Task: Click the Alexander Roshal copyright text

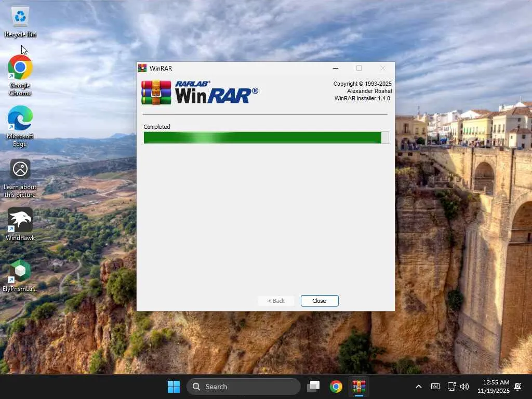Action: pos(369,91)
